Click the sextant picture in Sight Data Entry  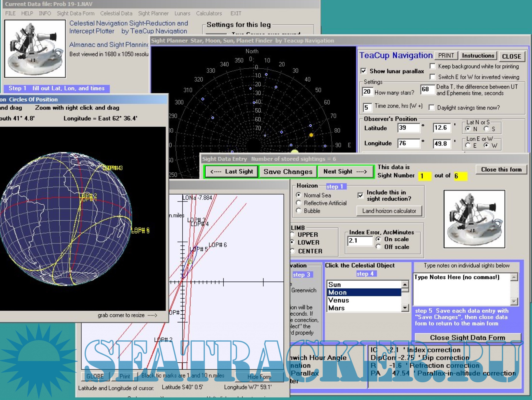point(474,219)
